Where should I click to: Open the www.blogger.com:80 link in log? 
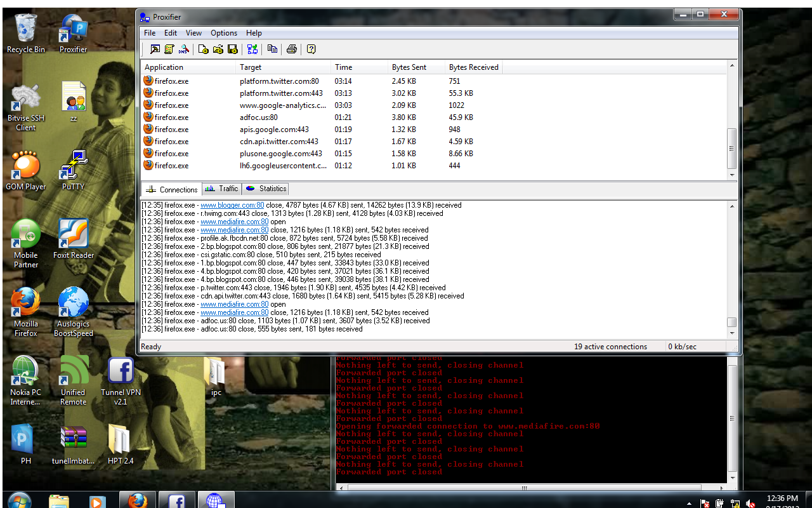pos(232,205)
